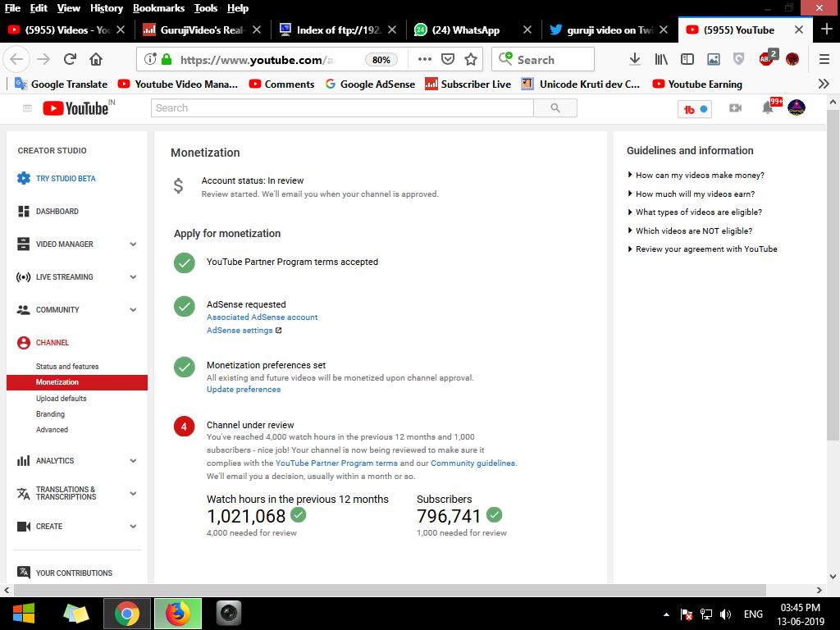Open Advanced channel settings

tap(52, 429)
